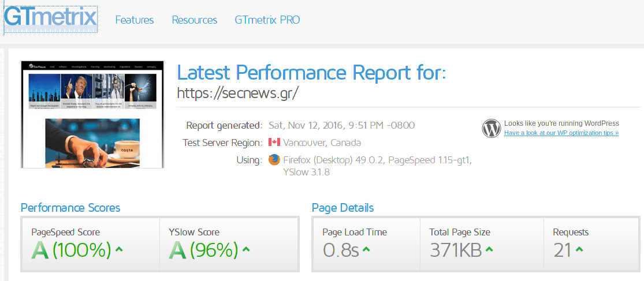The image size is (644, 281).
Task: Click the Looks like you're running WordPress text
Action: 561,123
